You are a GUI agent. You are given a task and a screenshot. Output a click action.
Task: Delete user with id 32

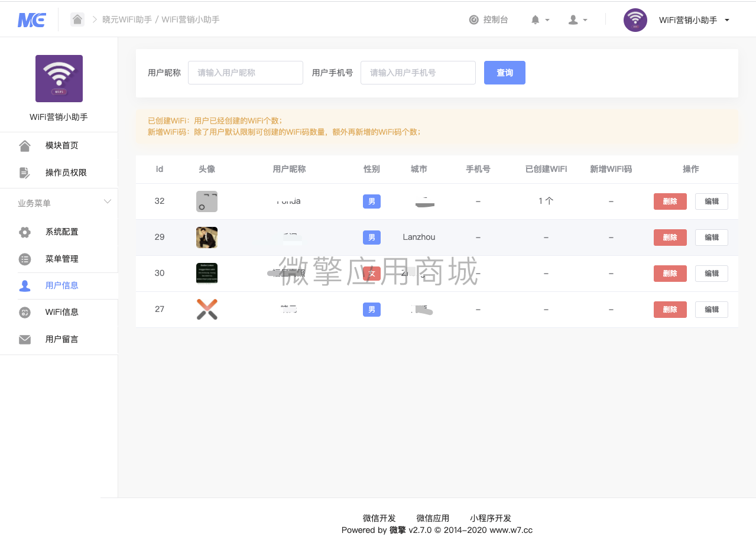pos(670,201)
